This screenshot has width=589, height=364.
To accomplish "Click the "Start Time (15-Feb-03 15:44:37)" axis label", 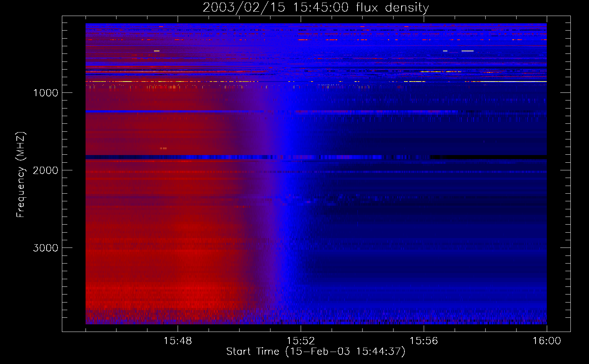I will click(316, 352).
